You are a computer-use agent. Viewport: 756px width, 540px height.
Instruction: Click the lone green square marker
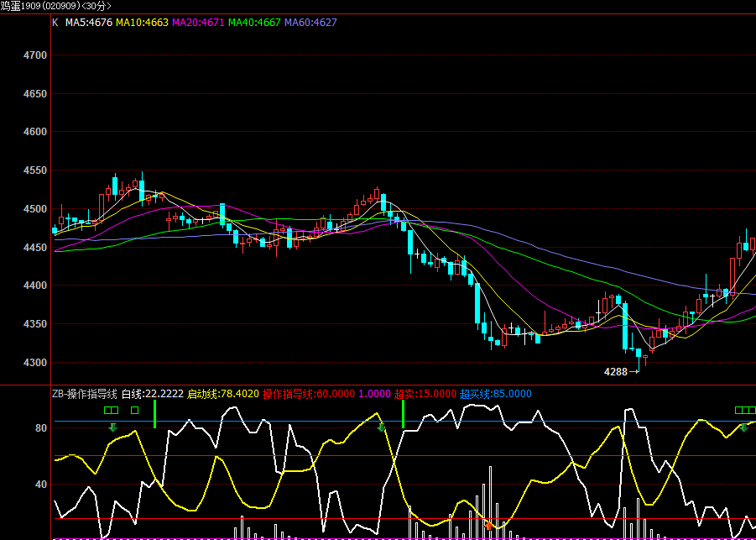coord(134,410)
